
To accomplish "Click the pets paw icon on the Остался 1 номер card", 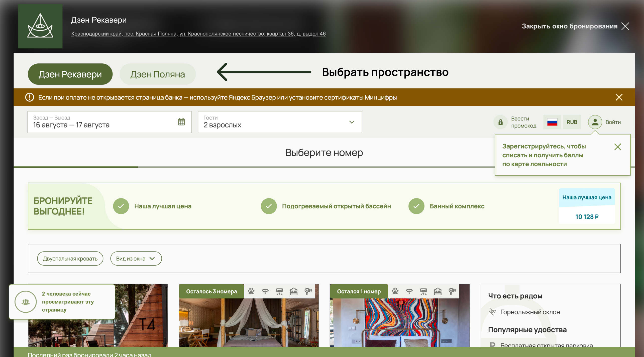I will [395, 291].
